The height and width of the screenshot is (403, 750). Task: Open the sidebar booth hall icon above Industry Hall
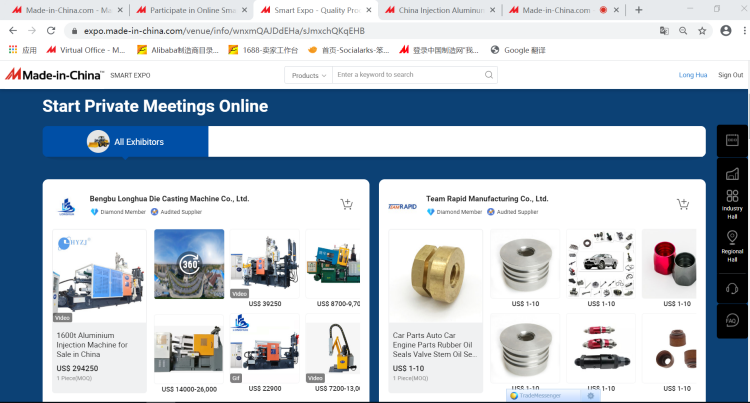(732, 174)
